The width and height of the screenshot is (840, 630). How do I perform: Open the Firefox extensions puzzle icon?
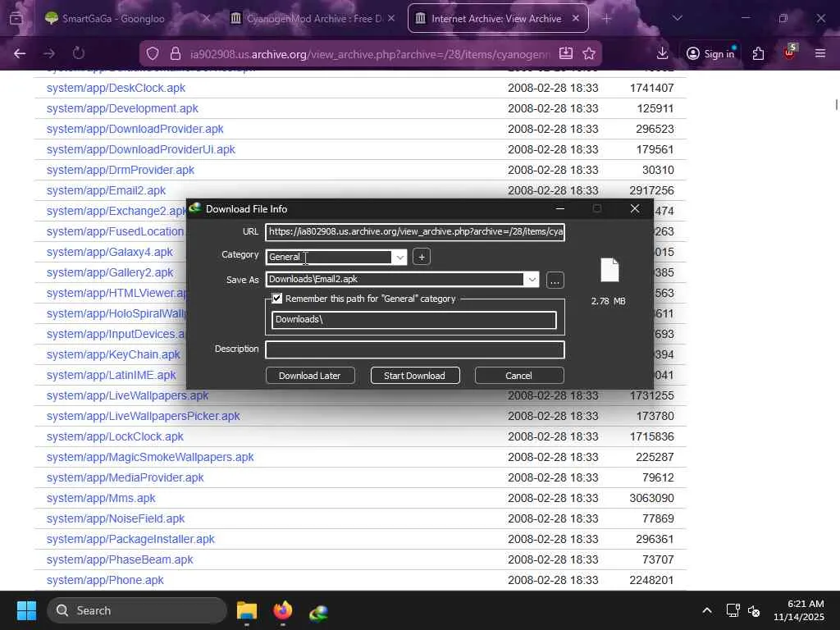[x=758, y=53]
